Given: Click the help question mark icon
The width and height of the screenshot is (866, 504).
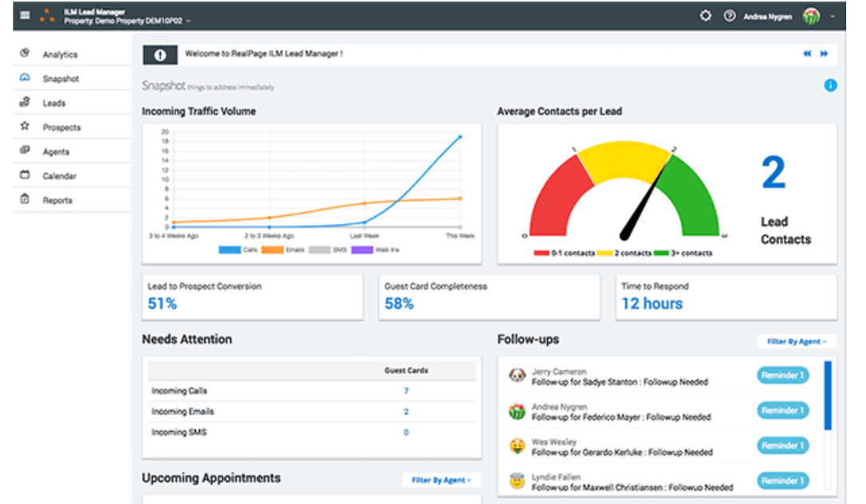Looking at the screenshot, I should click(729, 16).
